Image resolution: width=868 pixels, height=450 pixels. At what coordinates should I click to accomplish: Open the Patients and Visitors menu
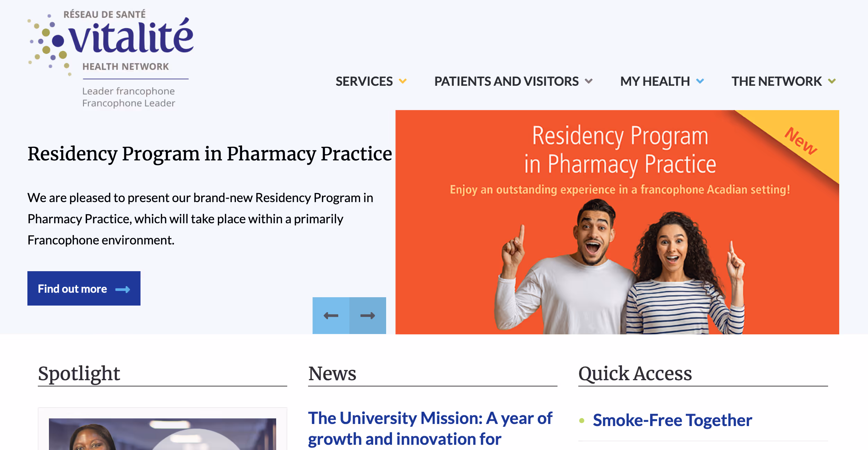(x=506, y=81)
